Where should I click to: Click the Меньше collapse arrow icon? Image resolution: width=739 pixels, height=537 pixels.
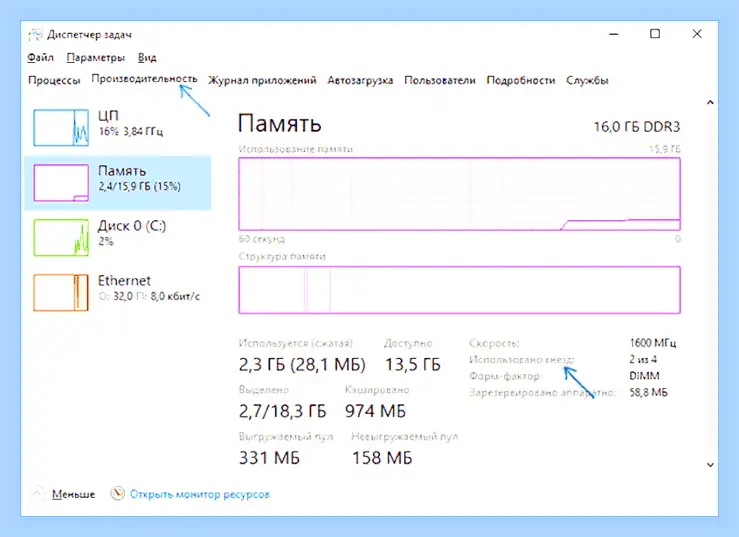[x=38, y=493]
